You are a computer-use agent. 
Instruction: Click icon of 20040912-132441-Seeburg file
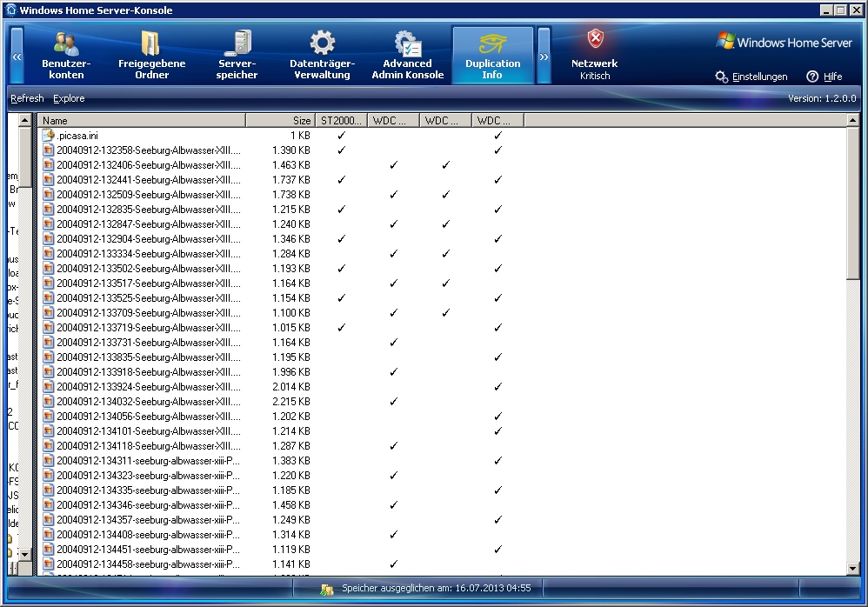point(48,179)
